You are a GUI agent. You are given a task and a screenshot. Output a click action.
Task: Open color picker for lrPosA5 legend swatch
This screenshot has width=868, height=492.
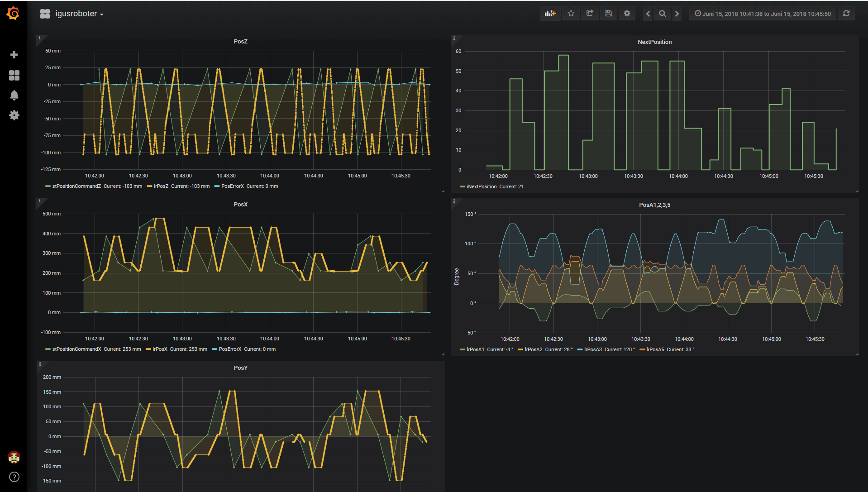click(x=642, y=349)
